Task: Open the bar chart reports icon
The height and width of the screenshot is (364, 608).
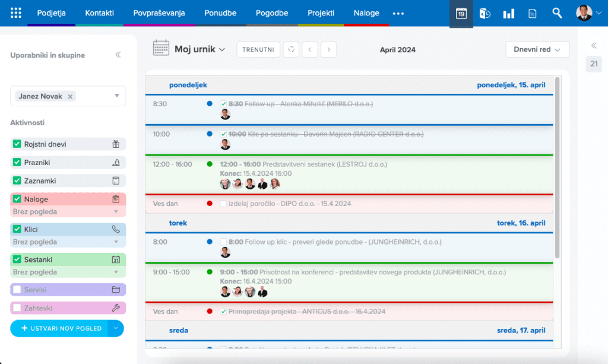Action: 508,13
